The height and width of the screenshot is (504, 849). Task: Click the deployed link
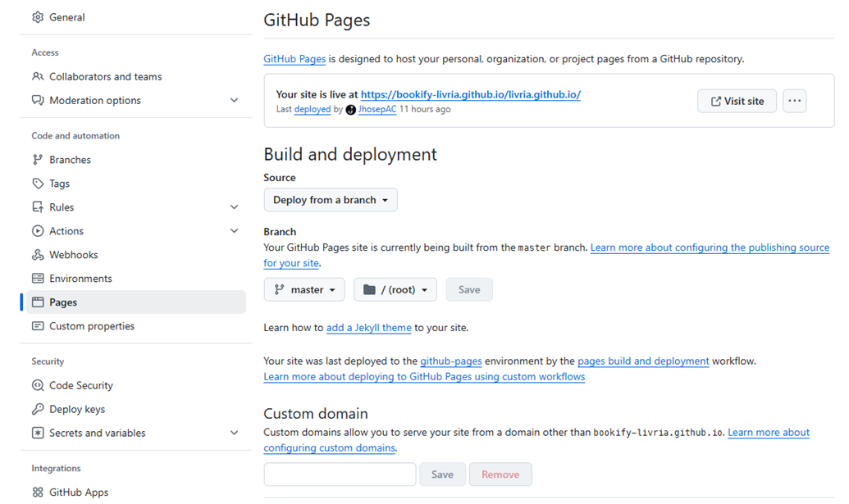(313, 109)
